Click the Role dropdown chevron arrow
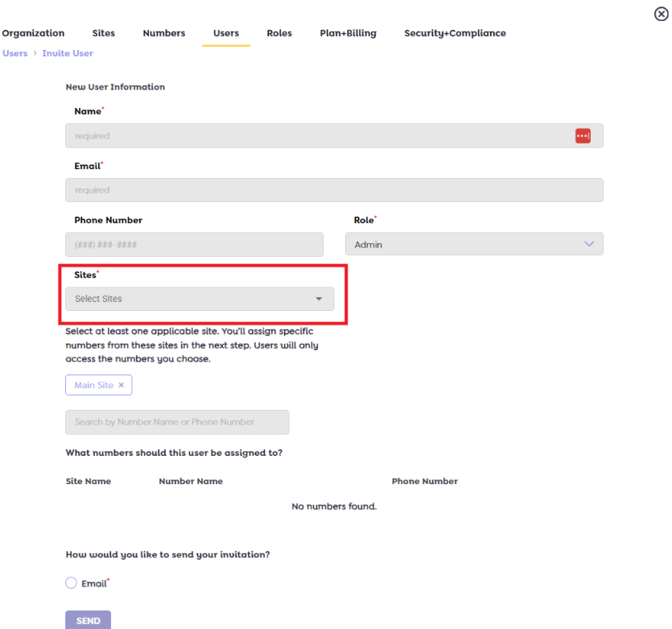This screenshot has width=672, height=629. (x=589, y=244)
